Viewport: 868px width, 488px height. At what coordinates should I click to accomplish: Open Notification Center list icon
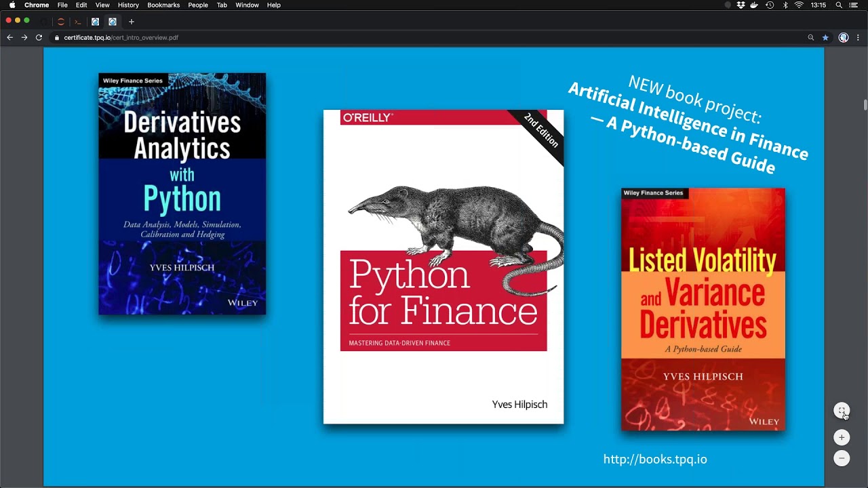854,5
